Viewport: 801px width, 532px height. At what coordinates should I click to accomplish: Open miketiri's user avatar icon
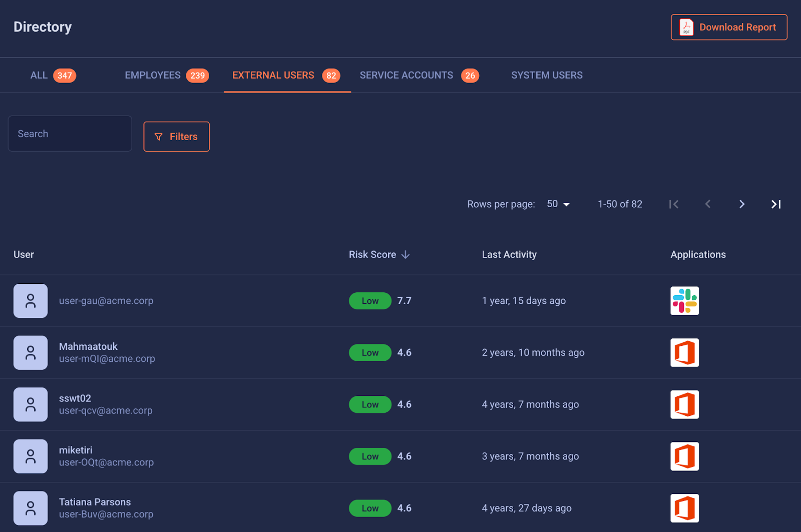pyautogui.click(x=31, y=456)
